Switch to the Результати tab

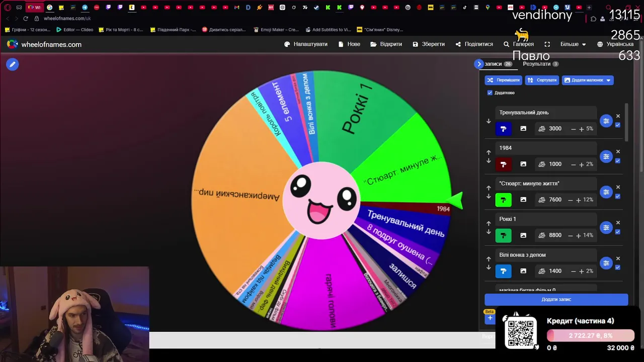(x=540, y=64)
